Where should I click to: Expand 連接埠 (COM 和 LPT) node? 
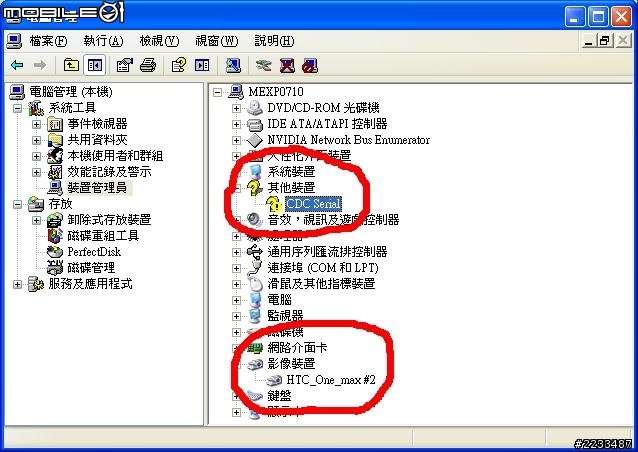click(x=236, y=268)
